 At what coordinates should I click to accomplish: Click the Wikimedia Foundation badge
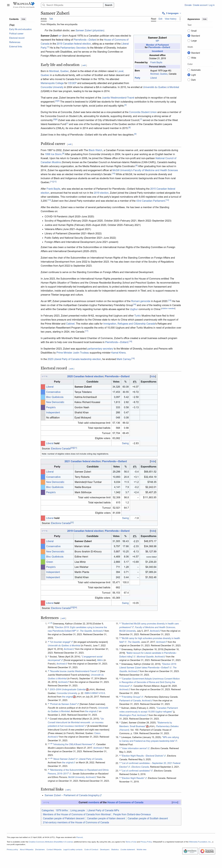pyautogui.click(x=190, y=851)
